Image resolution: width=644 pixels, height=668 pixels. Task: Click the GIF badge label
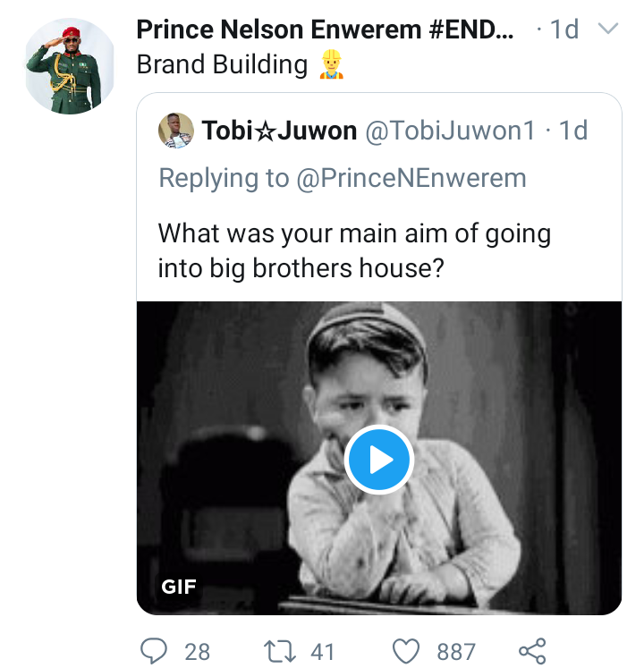(179, 587)
